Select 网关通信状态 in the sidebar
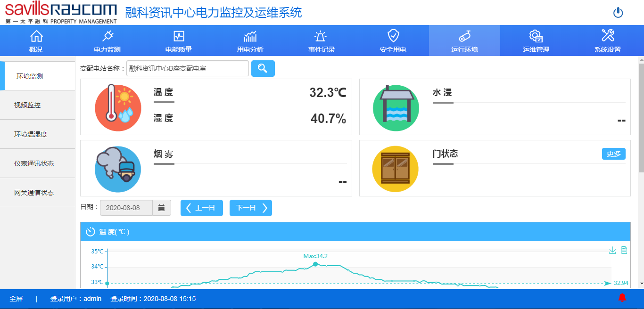This screenshot has width=644, height=309. [x=38, y=193]
